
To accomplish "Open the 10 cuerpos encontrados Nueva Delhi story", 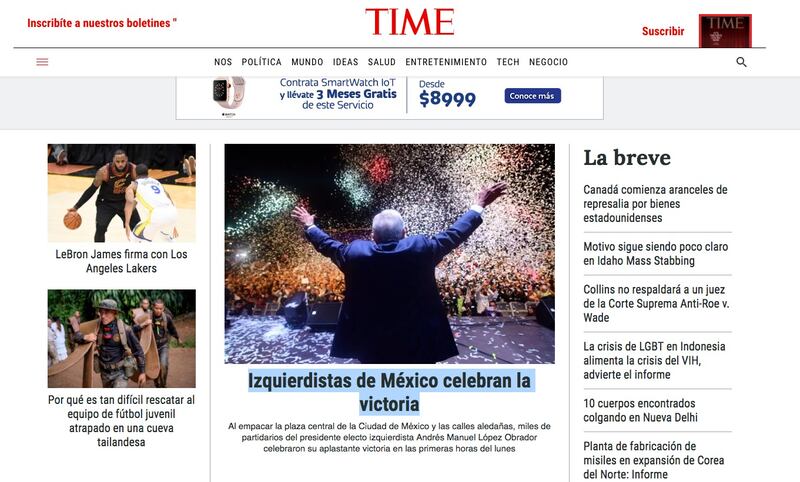I will pos(640,410).
